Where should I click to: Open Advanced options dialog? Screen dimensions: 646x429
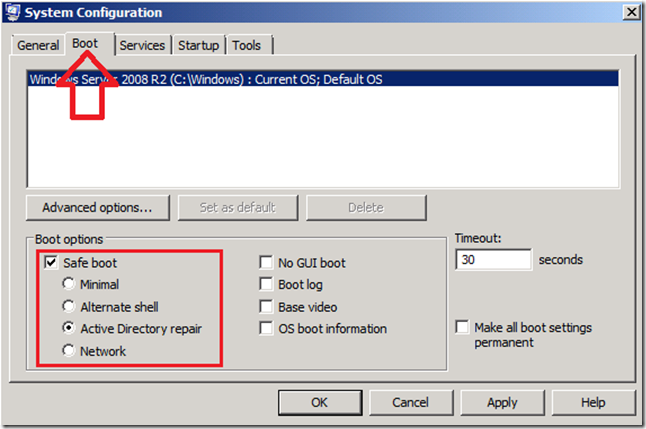coord(98,208)
